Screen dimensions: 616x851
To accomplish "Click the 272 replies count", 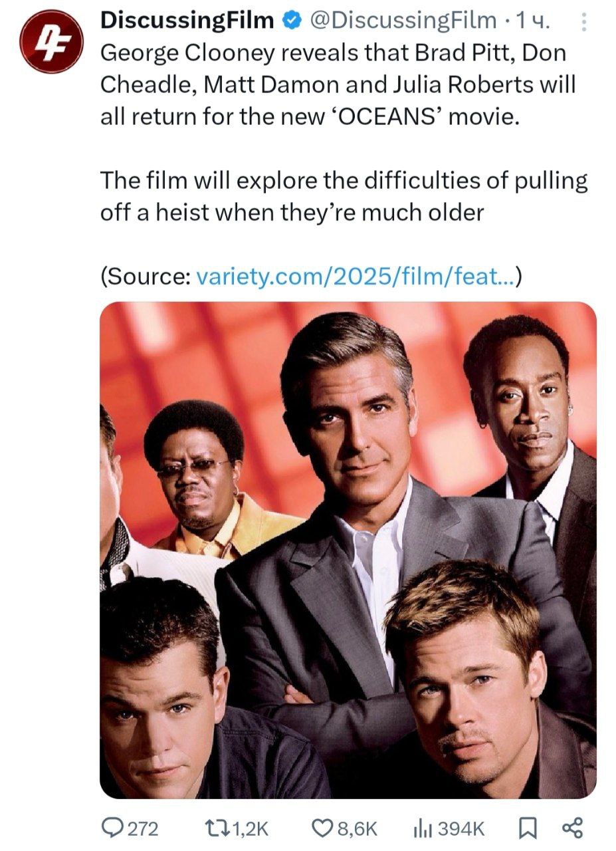I will pyautogui.click(x=142, y=828).
